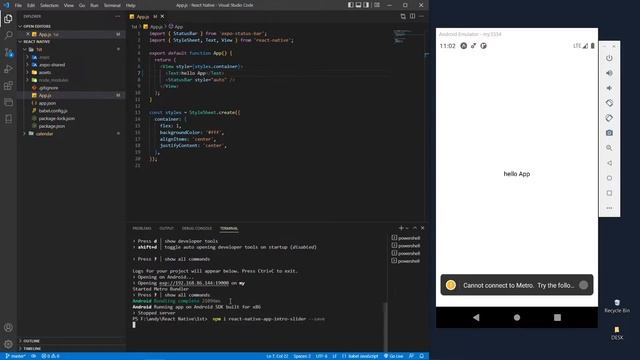Tap the Android home navigation button
The height and width of the screenshot is (360, 640).
click(x=517, y=318)
